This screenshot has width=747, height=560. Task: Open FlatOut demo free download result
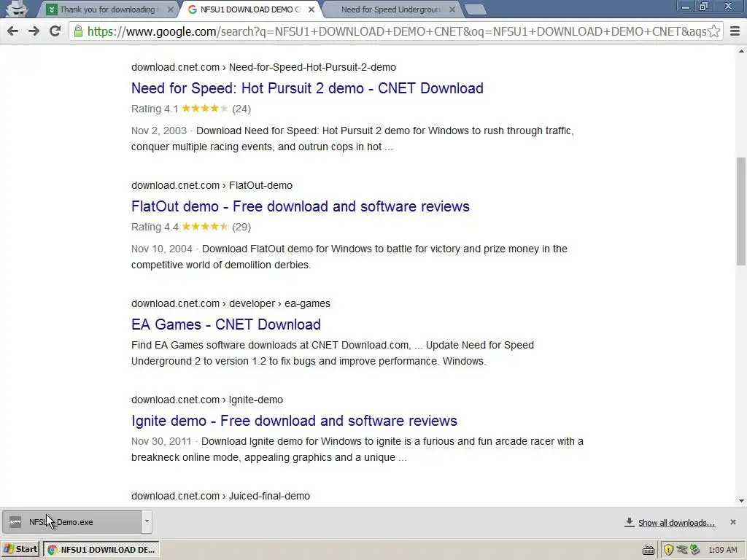tap(300, 206)
